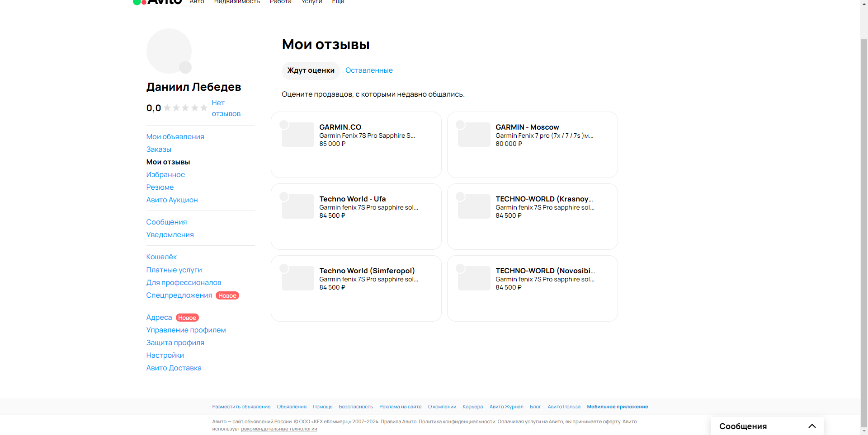
Task: Expand the Сообщения chat widget chevron
Action: pos(812,426)
